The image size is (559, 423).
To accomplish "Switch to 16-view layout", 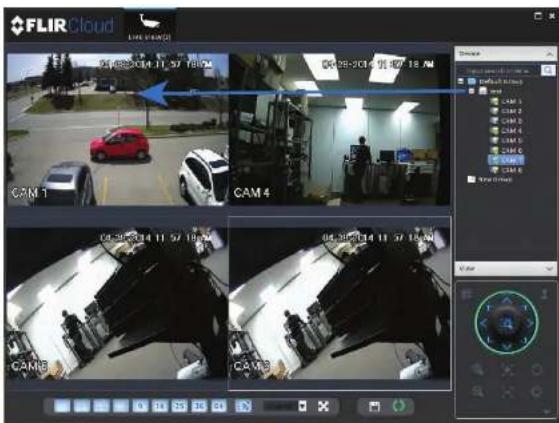I will click(x=160, y=406).
